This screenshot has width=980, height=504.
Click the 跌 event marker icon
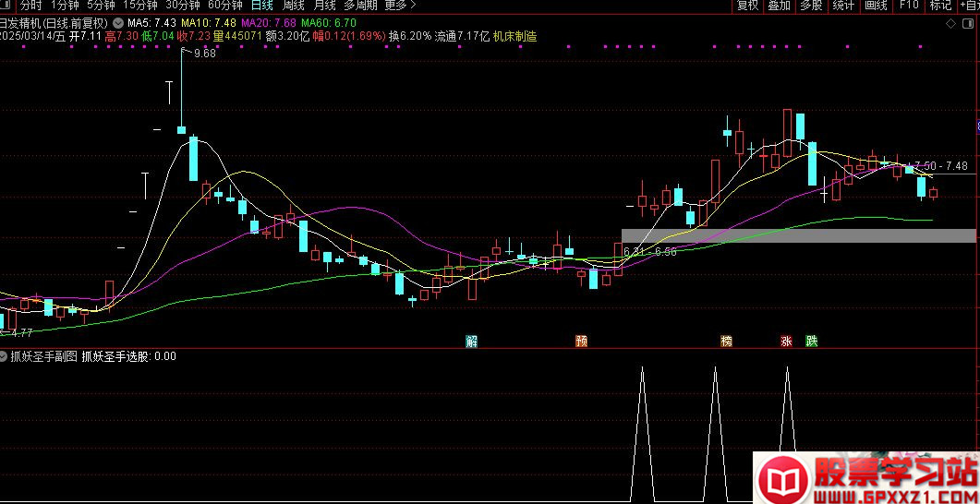tap(811, 341)
